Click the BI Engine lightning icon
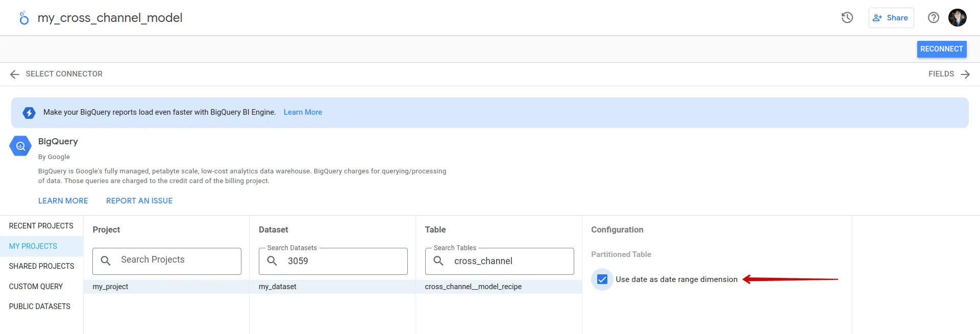 pyautogui.click(x=29, y=113)
